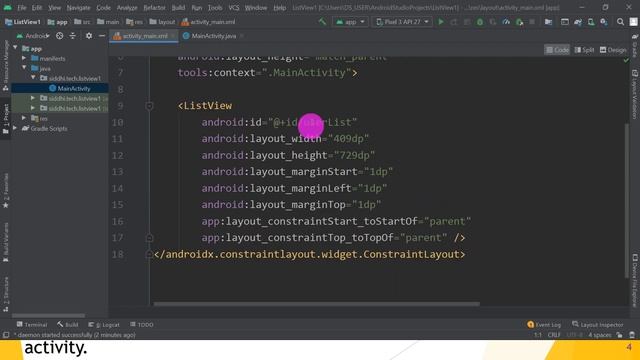Open the Android project view dropdown
640x360 pixels.
coord(33,36)
